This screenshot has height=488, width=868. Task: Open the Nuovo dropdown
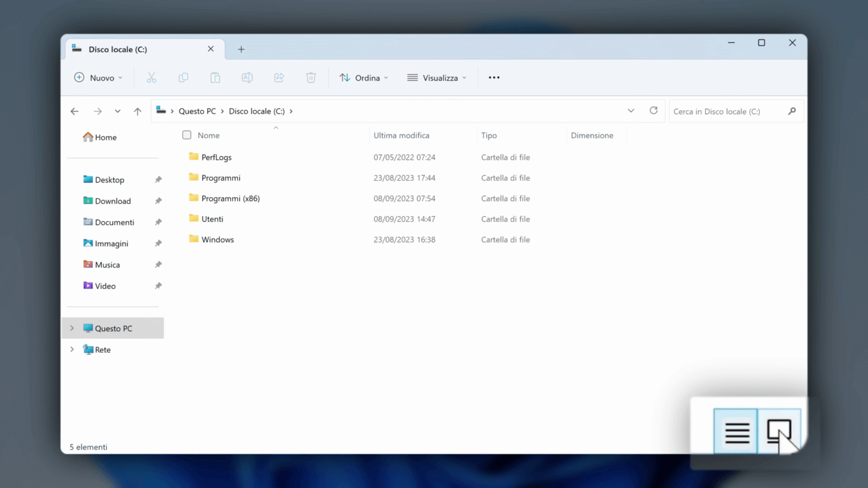[x=98, y=78]
